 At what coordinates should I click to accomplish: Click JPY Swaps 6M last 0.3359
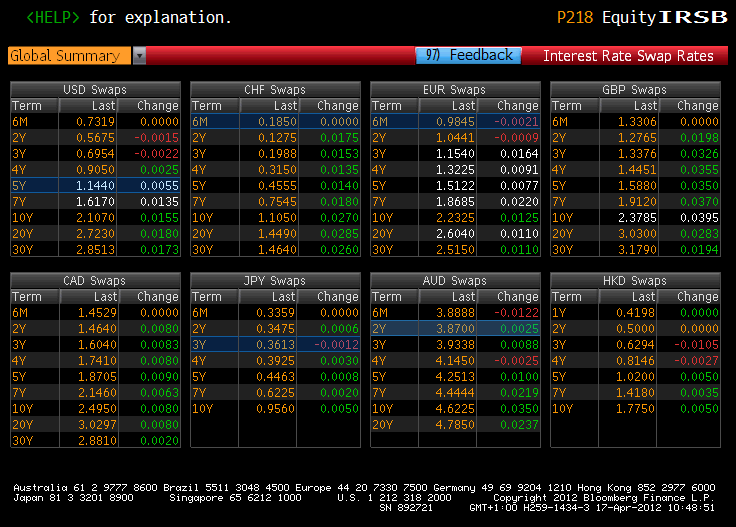coord(276,313)
